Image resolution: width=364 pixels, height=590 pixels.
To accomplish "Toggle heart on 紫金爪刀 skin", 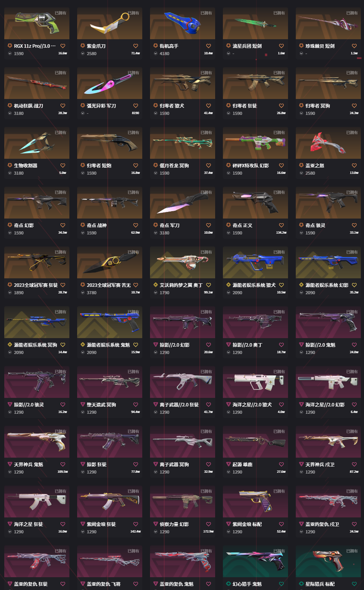I will (x=136, y=46).
